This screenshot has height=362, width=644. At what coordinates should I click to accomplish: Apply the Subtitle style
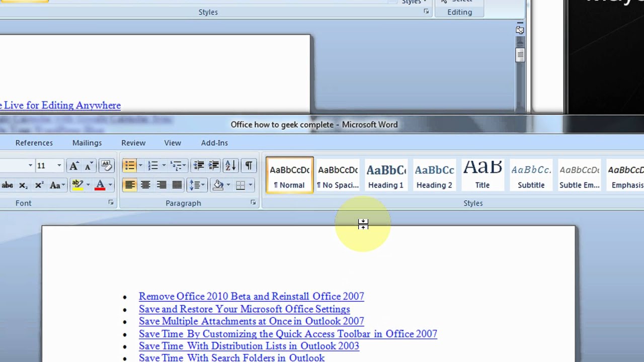point(531,175)
